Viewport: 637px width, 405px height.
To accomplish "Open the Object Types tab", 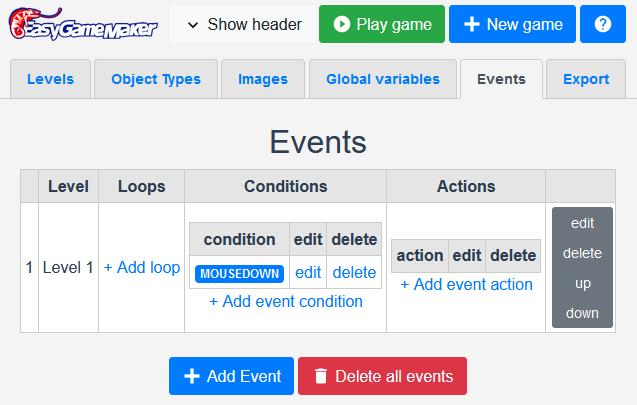I will click(156, 79).
